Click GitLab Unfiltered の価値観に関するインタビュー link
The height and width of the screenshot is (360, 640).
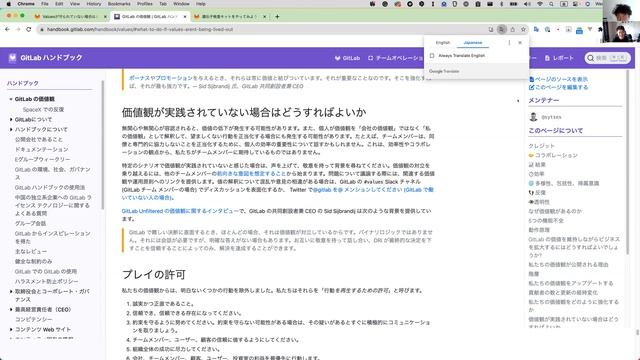coord(180,211)
